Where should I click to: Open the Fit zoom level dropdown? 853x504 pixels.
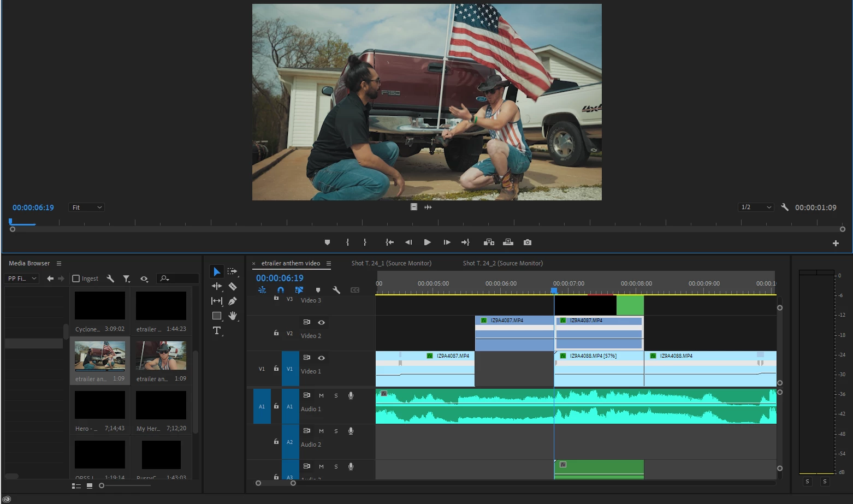(x=86, y=207)
